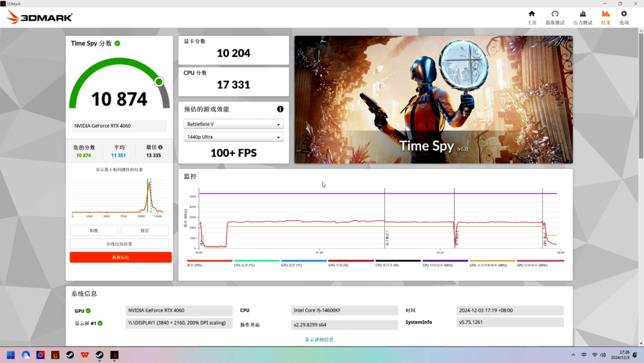Open the first Steam taskbar icon

coord(70,355)
